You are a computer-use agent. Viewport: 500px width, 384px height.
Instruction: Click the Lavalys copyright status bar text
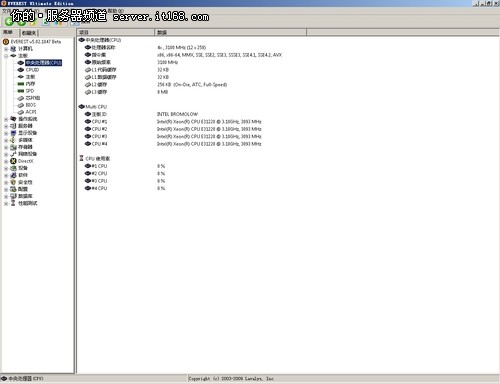tap(231, 378)
